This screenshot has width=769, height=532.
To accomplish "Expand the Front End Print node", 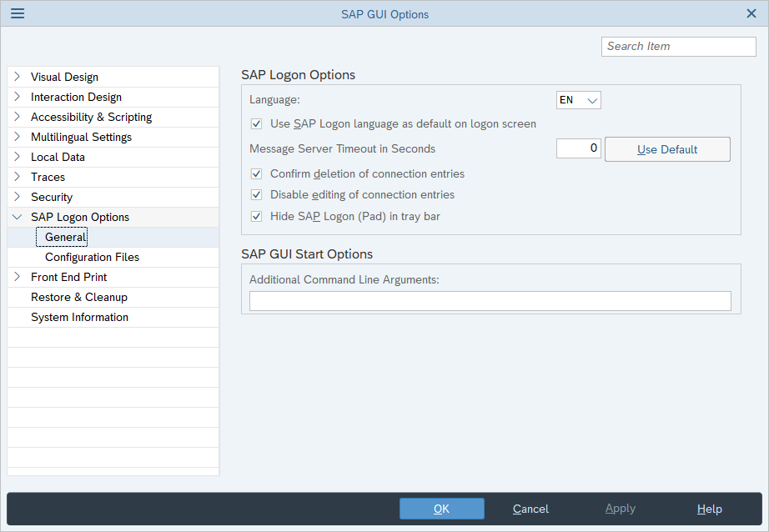I will tap(18, 277).
